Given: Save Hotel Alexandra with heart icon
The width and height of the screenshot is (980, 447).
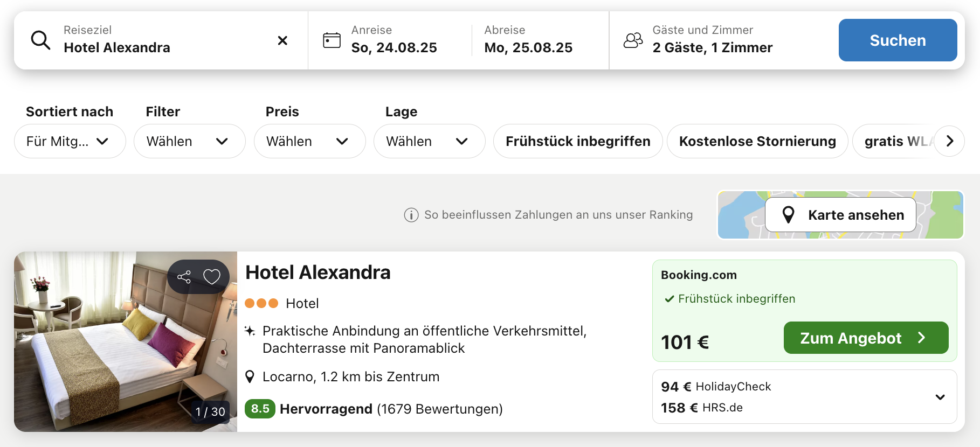Looking at the screenshot, I should pyautogui.click(x=212, y=277).
